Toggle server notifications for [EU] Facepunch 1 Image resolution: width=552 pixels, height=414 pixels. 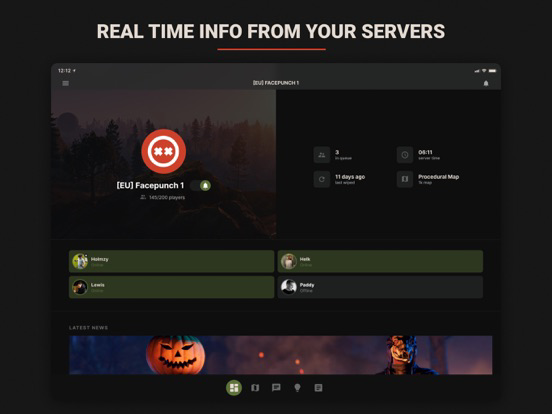pos(201,186)
